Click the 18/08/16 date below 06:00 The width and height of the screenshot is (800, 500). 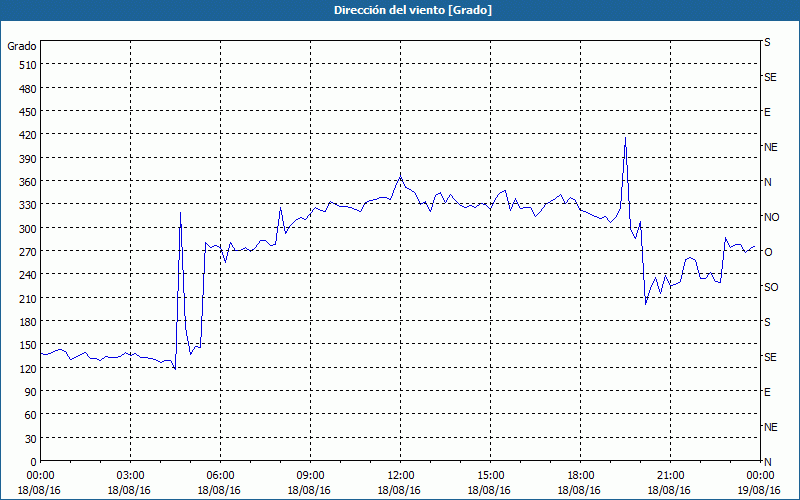219,490
